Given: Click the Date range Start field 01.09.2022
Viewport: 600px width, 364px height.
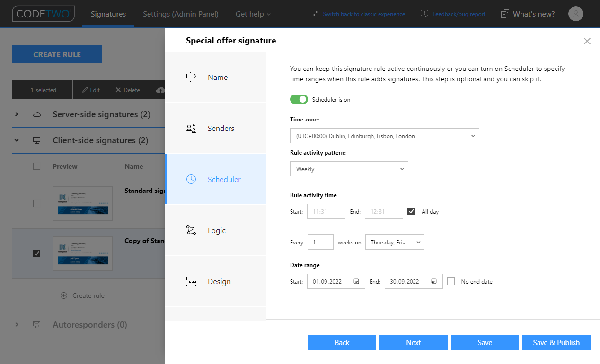Looking at the screenshot, I should [336, 281].
